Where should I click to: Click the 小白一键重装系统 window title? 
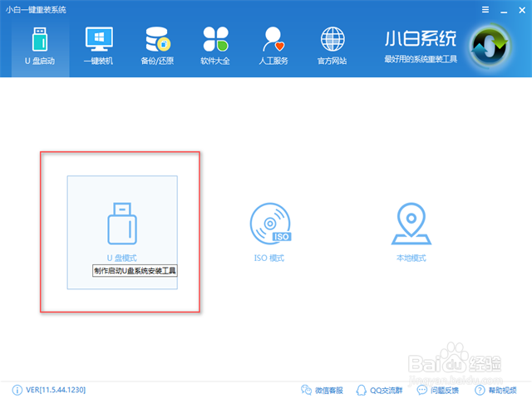[x=36, y=10]
